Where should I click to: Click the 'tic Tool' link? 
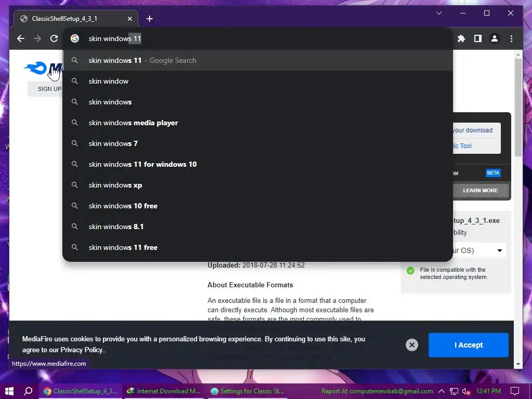pyautogui.click(x=462, y=146)
